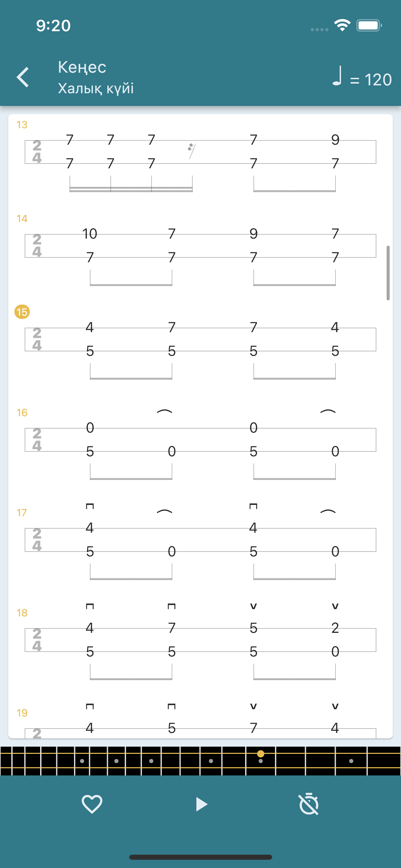Tap the note 10 in measure 14
The width and height of the screenshot is (401, 868).
(90, 234)
